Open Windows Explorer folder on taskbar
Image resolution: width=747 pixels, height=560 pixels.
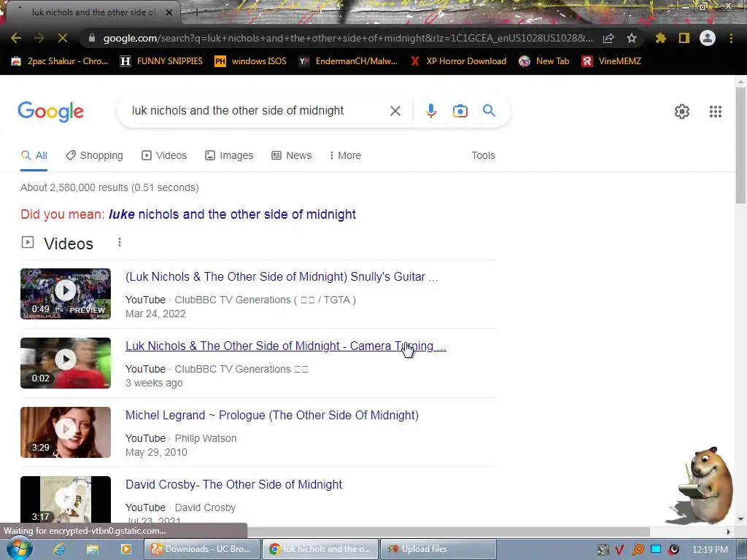[x=93, y=549]
